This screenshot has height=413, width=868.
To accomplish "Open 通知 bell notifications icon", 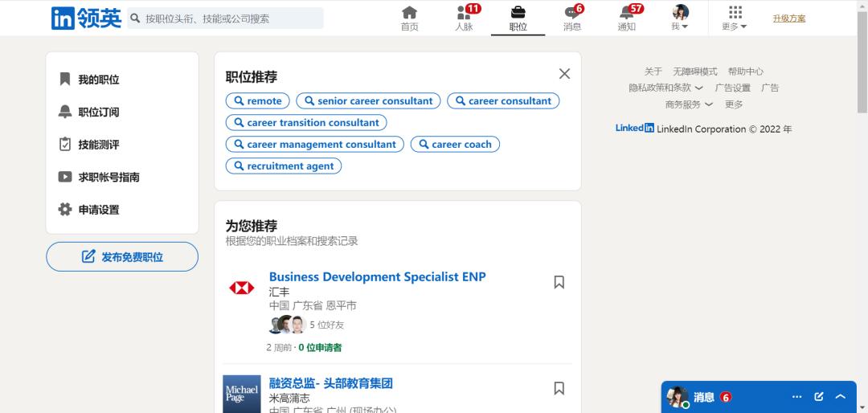I will click(627, 18).
